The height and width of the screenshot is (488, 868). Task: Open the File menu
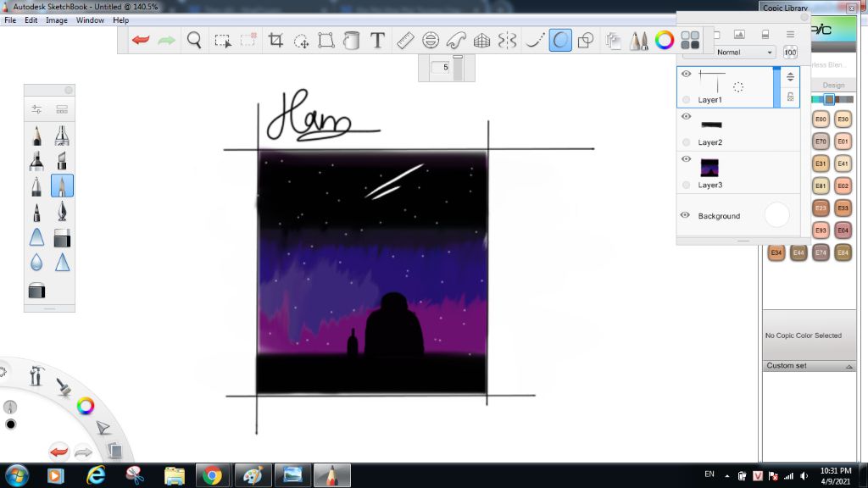click(x=10, y=20)
